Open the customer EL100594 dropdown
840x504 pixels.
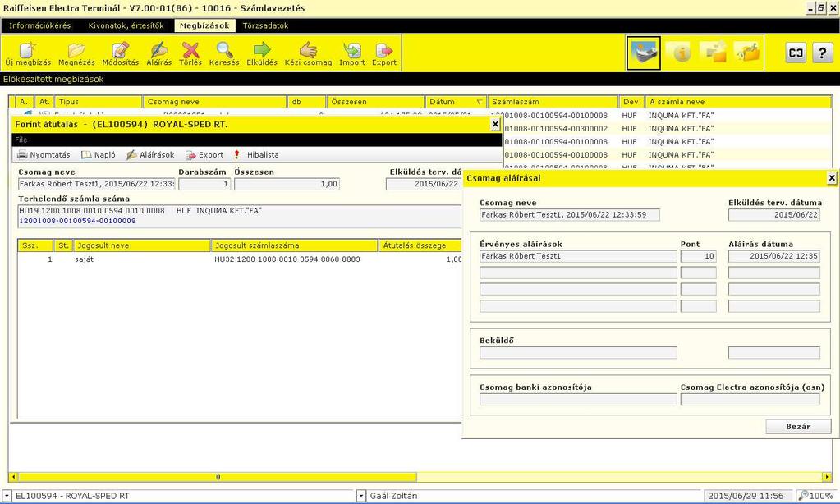pyautogui.click(x=7, y=496)
